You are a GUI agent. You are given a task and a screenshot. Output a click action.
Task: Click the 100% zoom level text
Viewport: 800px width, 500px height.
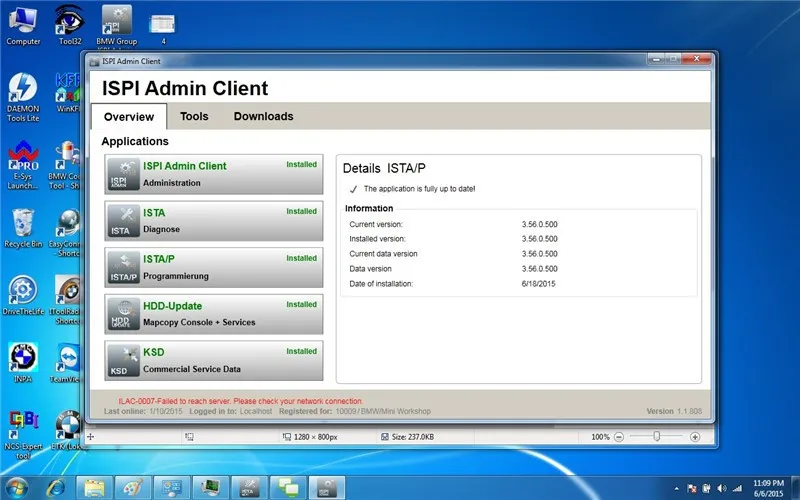(600, 437)
